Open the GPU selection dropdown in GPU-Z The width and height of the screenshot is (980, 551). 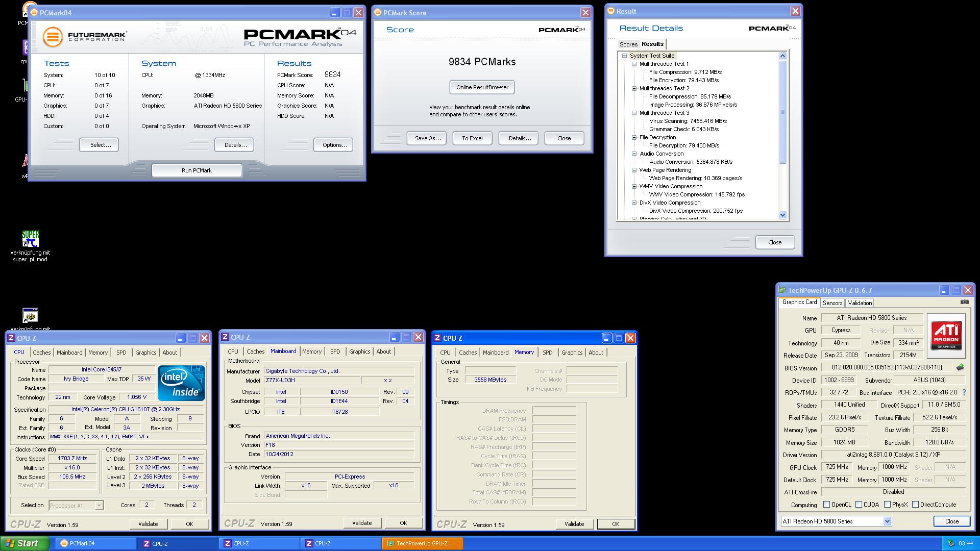pos(887,521)
